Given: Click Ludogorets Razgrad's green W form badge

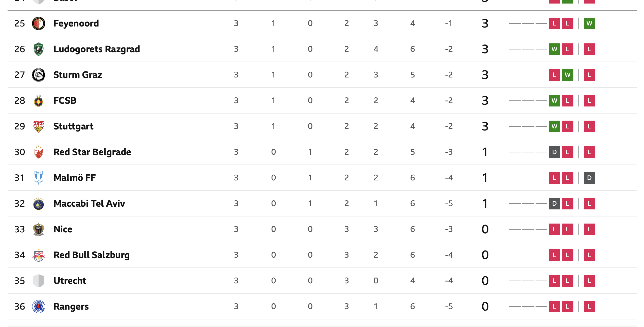Looking at the screenshot, I should tap(554, 49).
